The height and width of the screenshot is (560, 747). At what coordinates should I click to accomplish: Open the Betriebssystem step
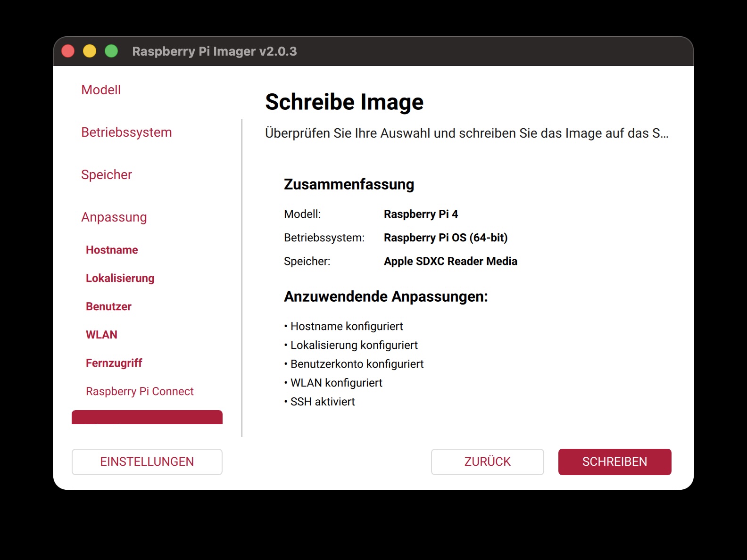coord(126,132)
